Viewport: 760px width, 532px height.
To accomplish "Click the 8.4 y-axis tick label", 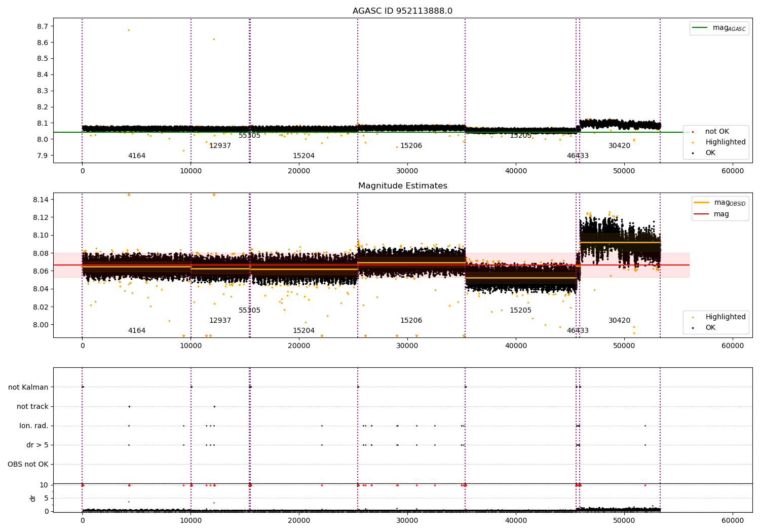I will point(43,75).
